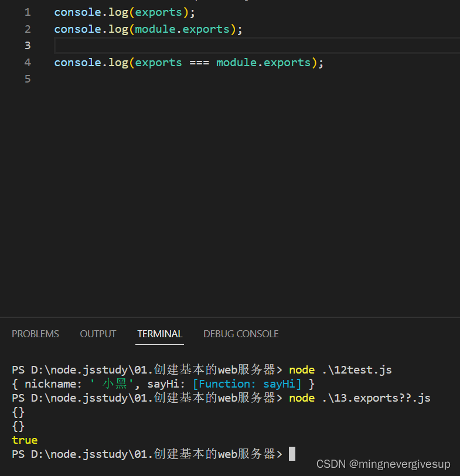Click line number 4 in the gutter

28,63
